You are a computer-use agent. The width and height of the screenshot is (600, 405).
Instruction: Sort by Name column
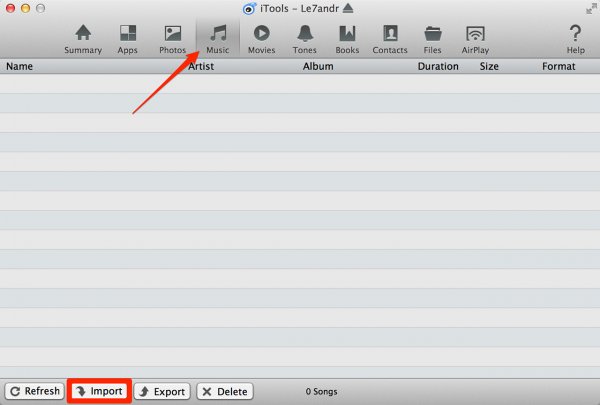20,66
